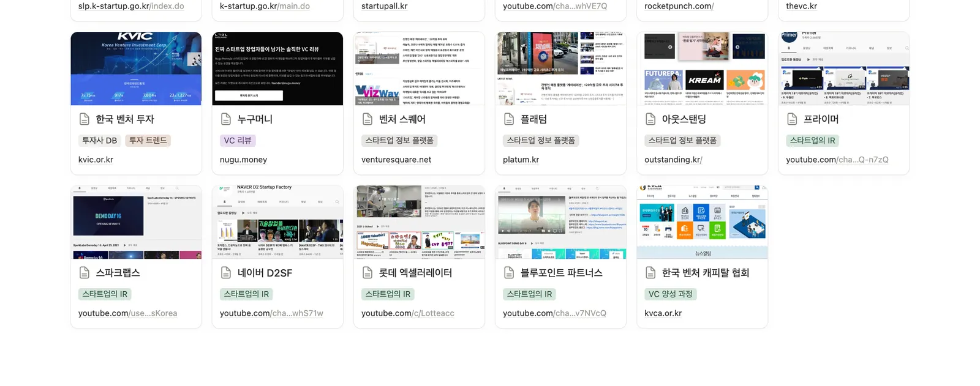
Task: Follow the youtube.com/cha...whS71w URL
Action: point(271,313)
